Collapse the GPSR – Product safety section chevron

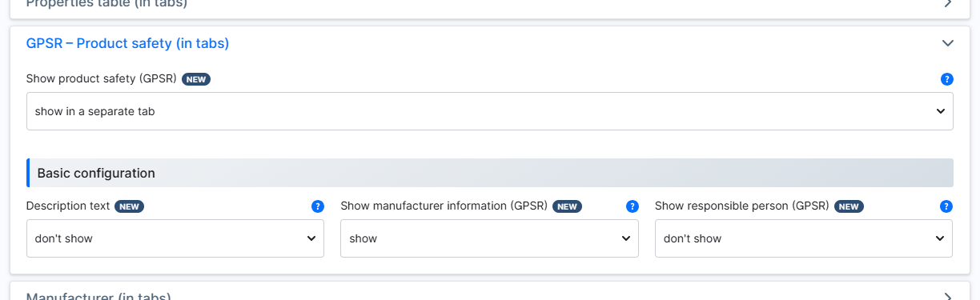(x=948, y=43)
